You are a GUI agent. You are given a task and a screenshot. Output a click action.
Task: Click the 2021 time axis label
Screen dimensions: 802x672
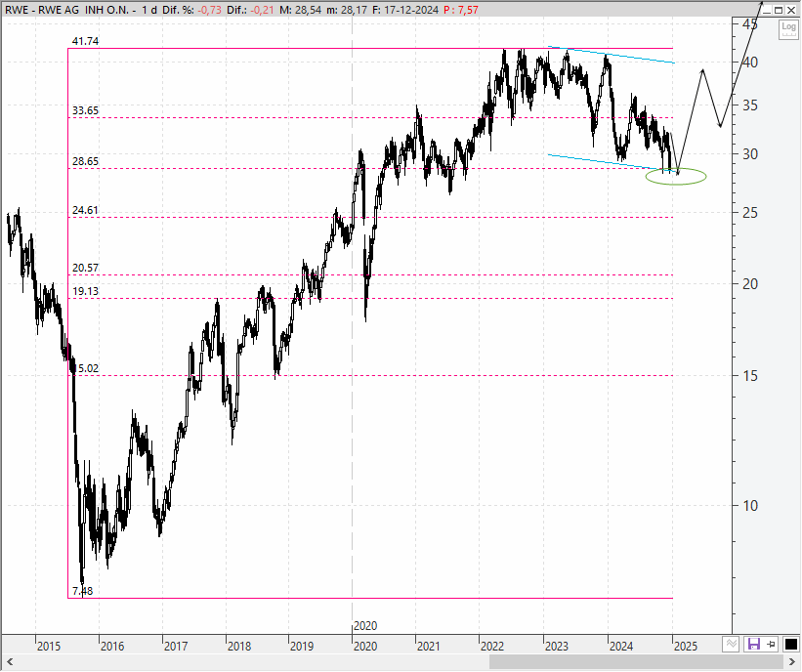pos(428,647)
